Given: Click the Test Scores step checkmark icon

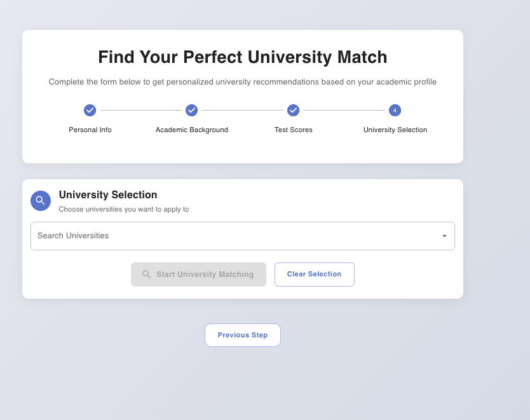Looking at the screenshot, I should (x=294, y=111).
